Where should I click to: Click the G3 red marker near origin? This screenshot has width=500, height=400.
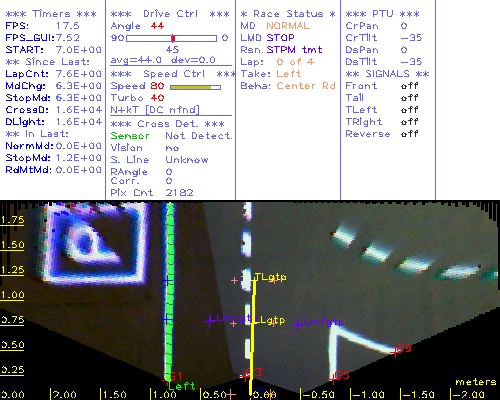pyautogui.click(x=252, y=373)
